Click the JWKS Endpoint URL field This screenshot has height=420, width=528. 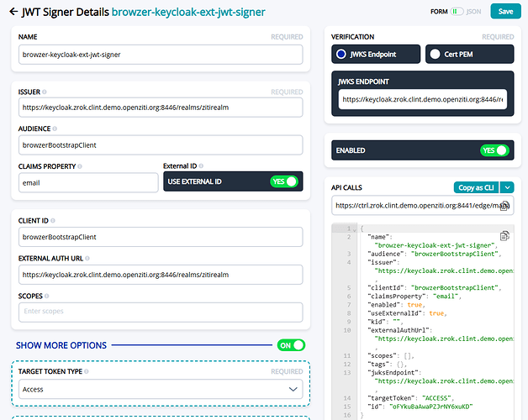pyautogui.click(x=423, y=99)
